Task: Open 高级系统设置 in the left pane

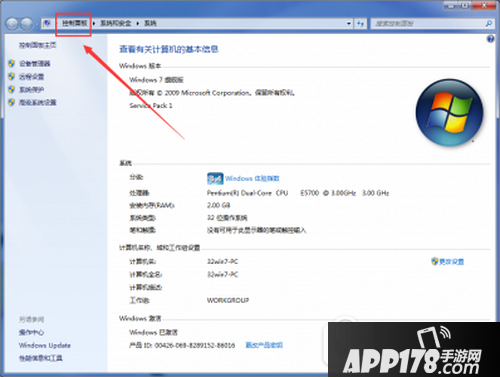Action: (x=38, y=102)
